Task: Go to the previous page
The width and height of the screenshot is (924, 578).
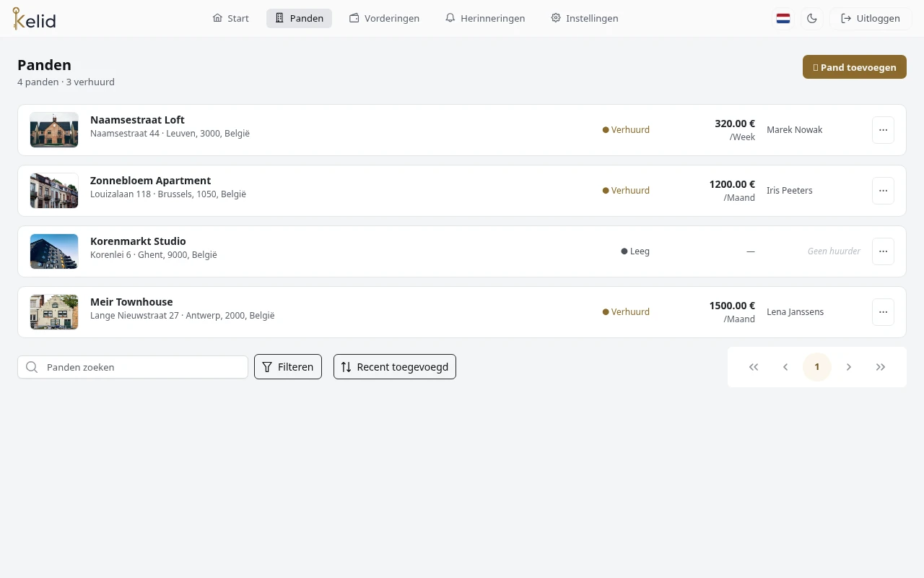Action: click(785, 367)
